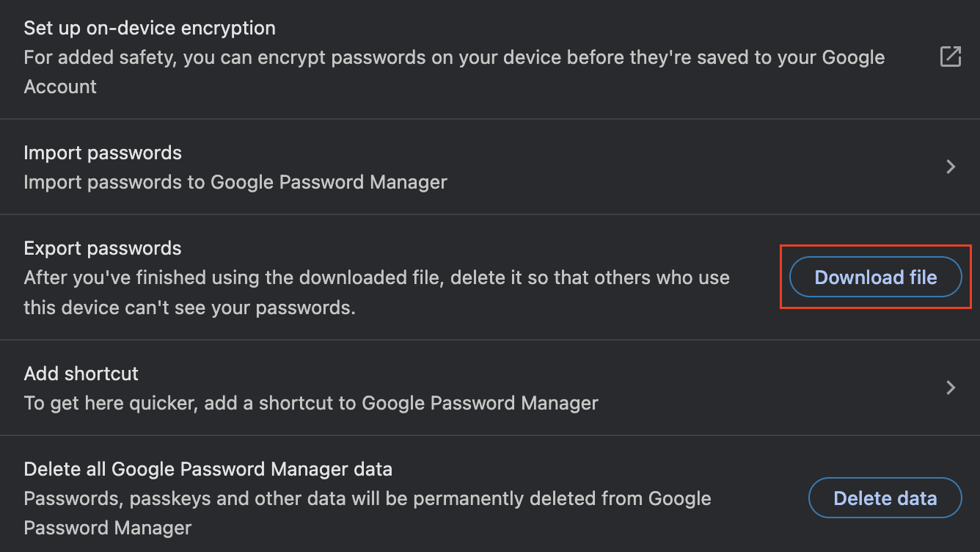The image size is (980, 552).
Task: Click the Export passwords heading
Action: (x=103, y=248)
